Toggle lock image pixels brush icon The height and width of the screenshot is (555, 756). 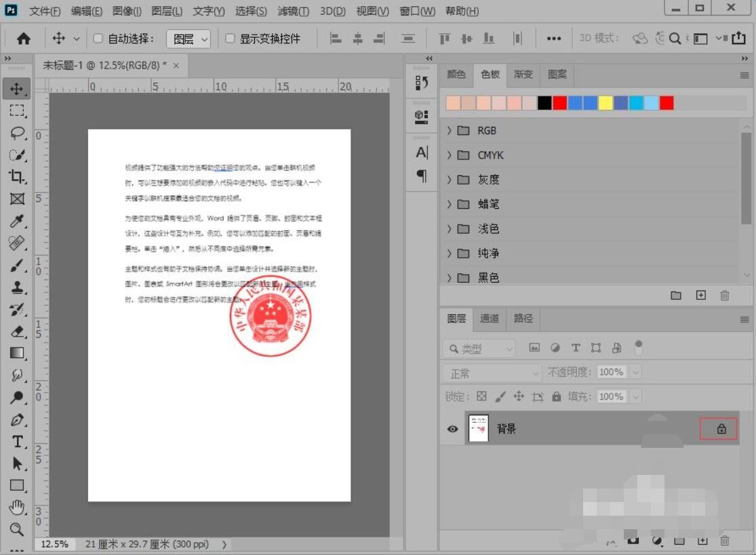(x=500, y=397)
